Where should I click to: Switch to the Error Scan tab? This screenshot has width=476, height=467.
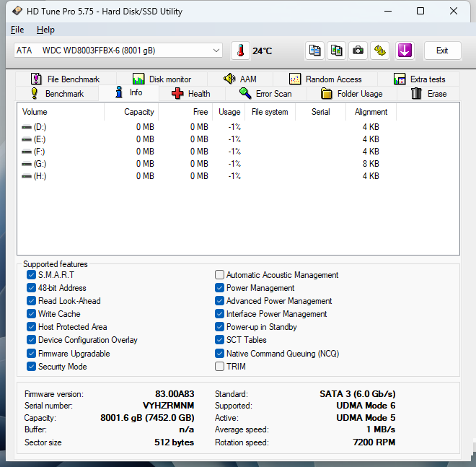[265, 94]
